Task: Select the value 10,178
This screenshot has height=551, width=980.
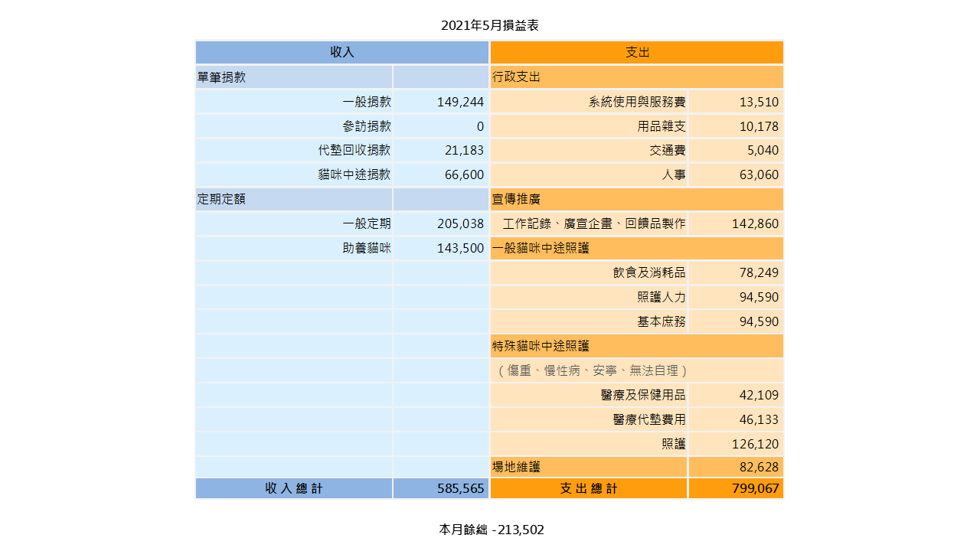Action: 759,126
